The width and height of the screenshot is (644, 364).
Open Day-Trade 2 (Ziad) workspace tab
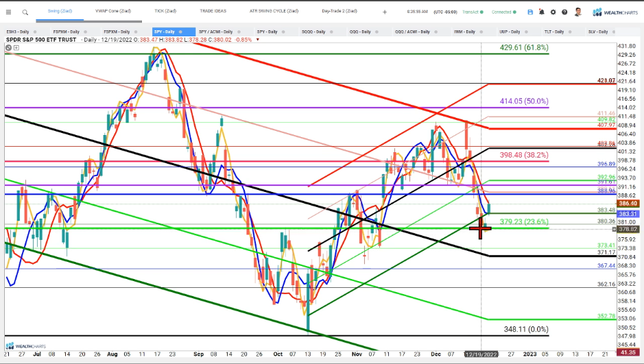tap(339, 11)
